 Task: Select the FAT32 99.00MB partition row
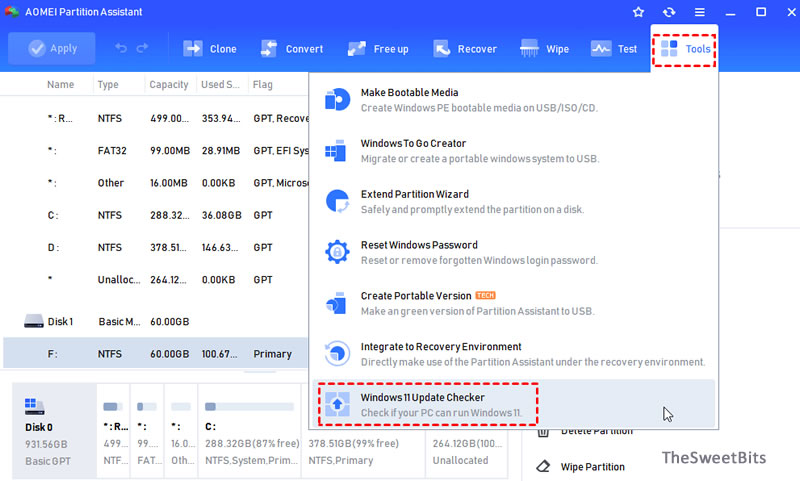(156, 150)
